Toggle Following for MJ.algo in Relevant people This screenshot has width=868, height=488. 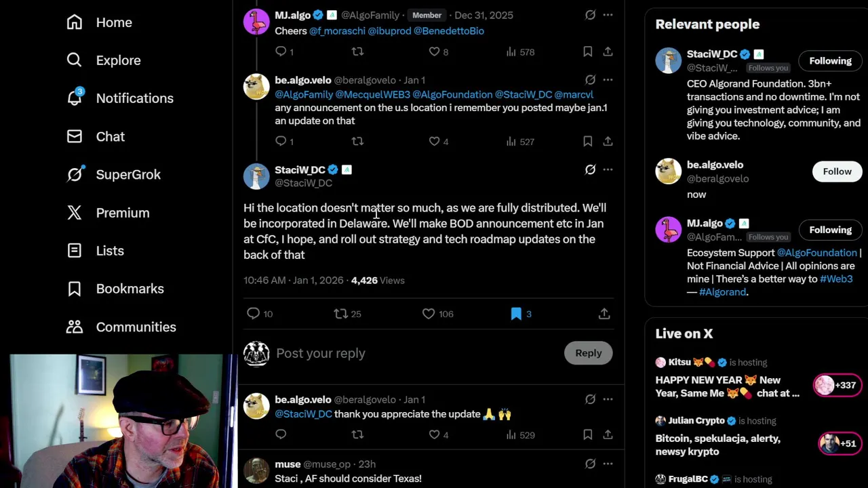point(830,230)
